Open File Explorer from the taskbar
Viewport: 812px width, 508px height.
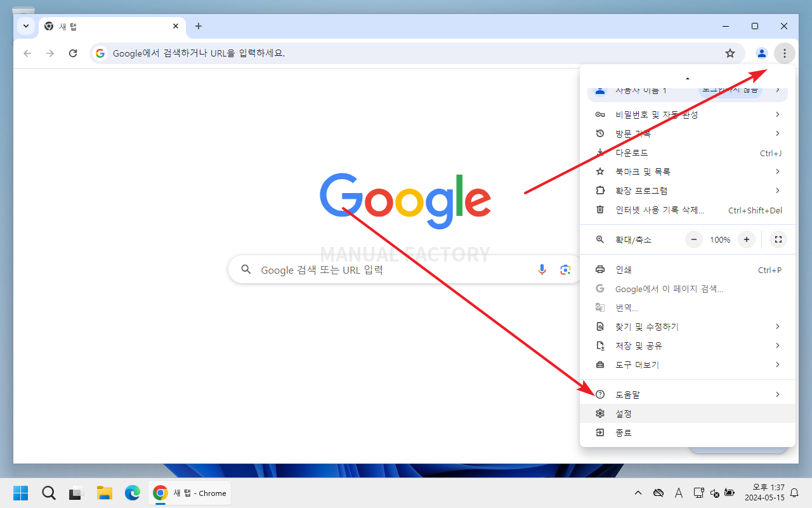(x=104, y=493)
